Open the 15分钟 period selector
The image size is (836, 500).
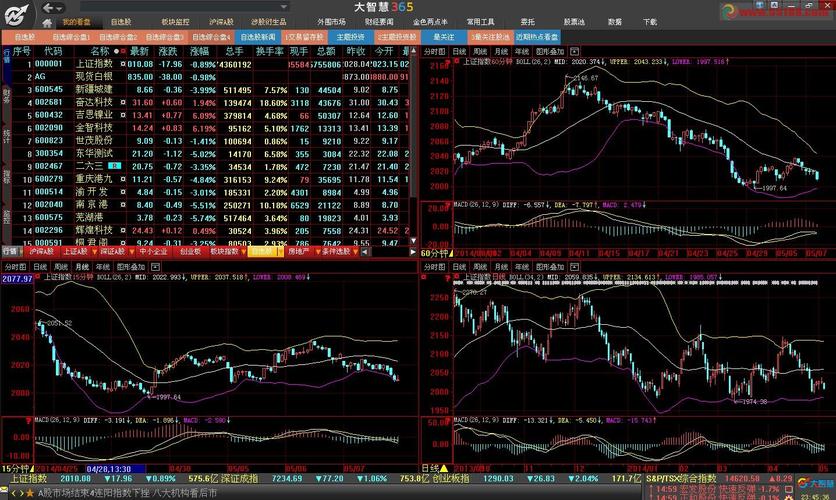[18, 469]
